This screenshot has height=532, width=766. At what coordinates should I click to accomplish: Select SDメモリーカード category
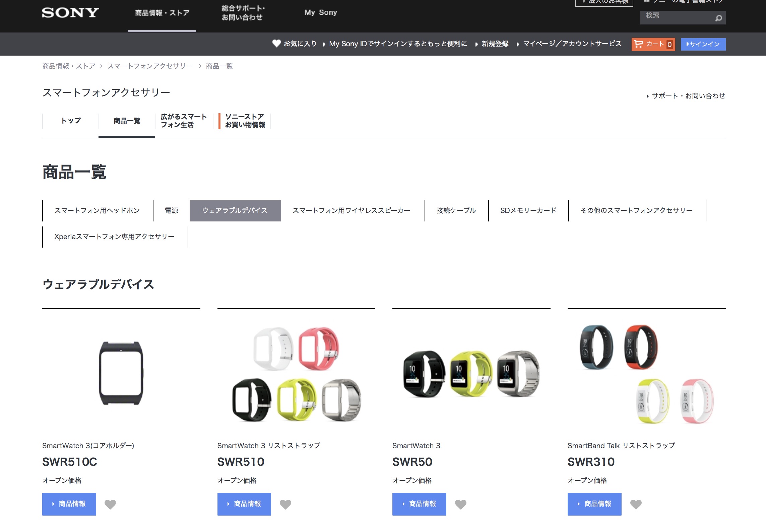[528, 210]
